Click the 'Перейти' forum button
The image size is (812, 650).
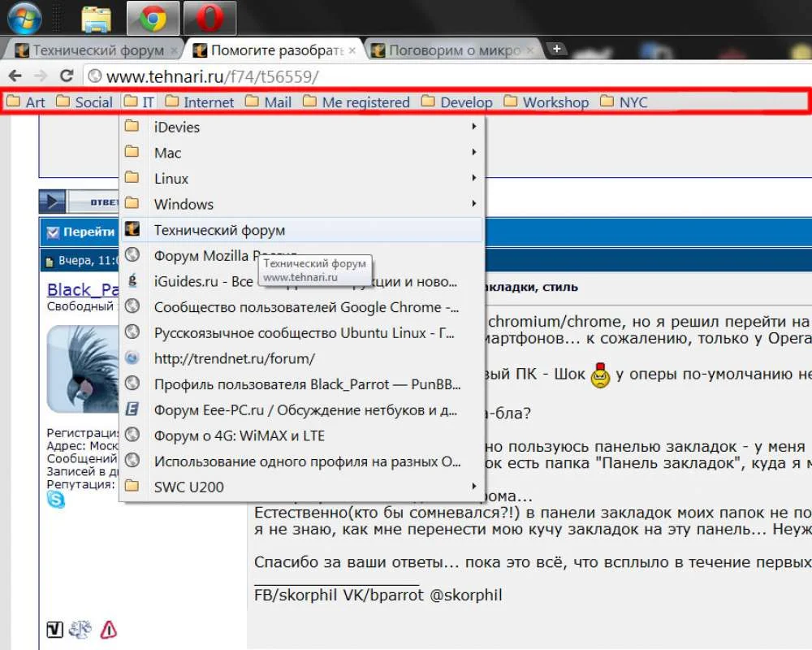tap(80, 232)
